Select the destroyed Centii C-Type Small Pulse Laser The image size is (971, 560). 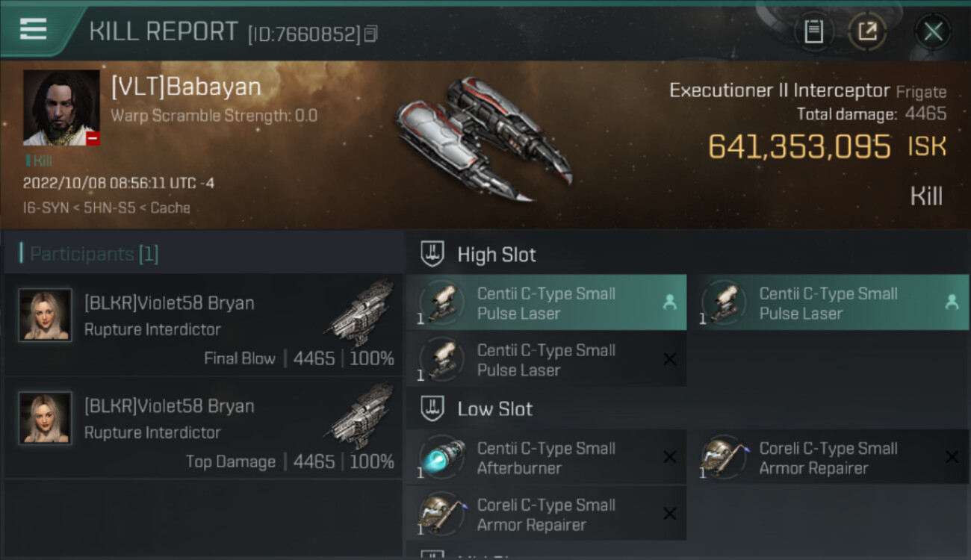(x=546, y=359)
